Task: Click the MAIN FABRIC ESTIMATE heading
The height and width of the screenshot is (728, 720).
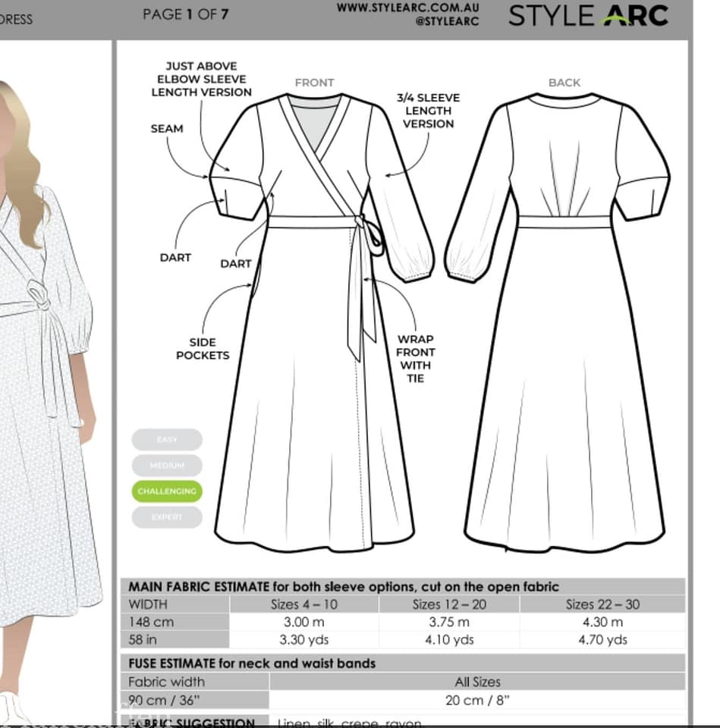Action: click(x=344, y=586)
